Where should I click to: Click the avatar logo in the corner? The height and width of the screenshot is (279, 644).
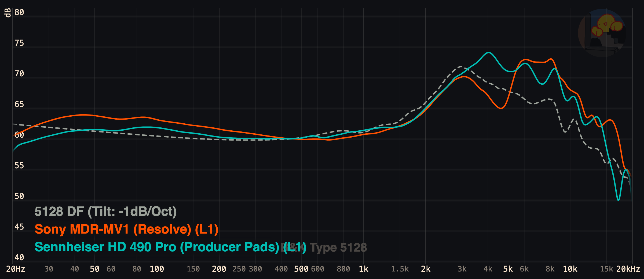pos(602,33)
